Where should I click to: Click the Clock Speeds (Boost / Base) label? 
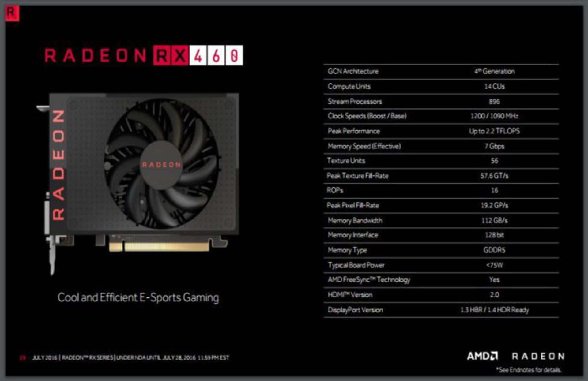(367, 116)
